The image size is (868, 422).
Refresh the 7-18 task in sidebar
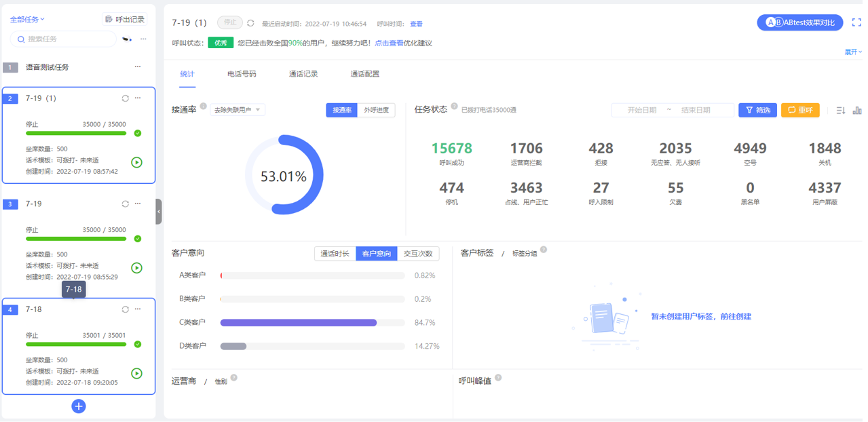[x=125, y=309]
